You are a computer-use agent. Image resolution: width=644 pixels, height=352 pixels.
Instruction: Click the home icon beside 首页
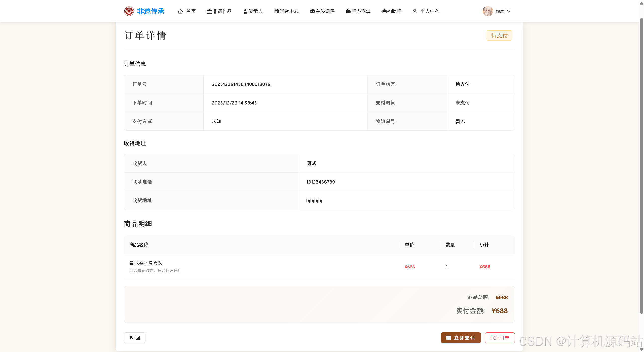click(x=180, y=11)
